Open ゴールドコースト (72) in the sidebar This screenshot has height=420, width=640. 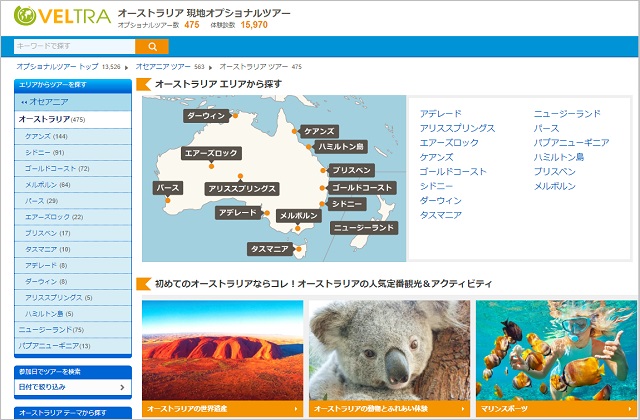(x=57, y=168)
